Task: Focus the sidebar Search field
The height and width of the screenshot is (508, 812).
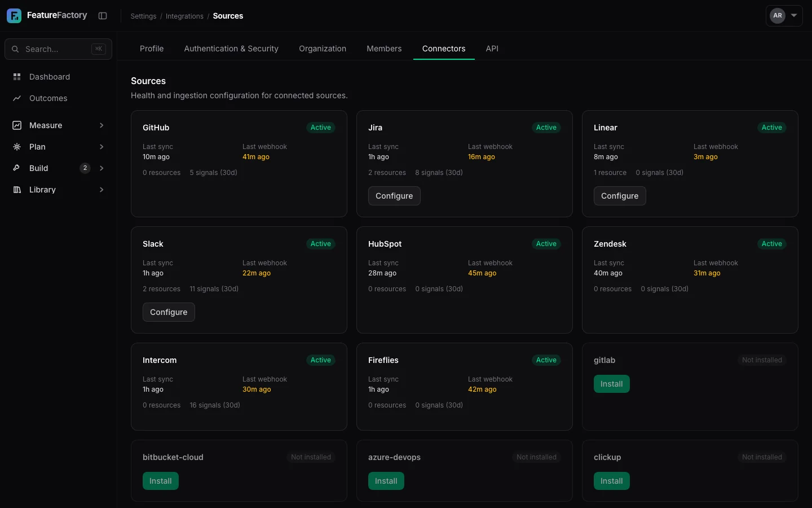Action: coord(58,49)
